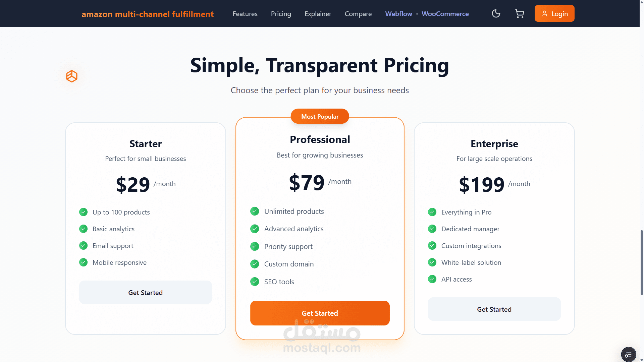Click the check icon beside Unlimited products
This screenshot has height=362, width=644.
(255, 211)
